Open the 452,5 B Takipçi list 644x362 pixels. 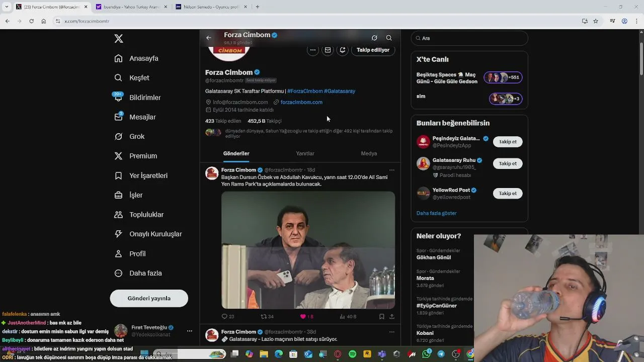[265, 121]
